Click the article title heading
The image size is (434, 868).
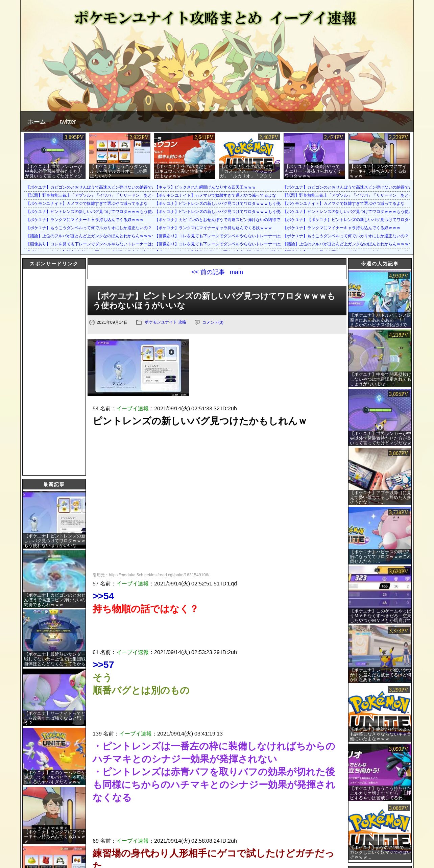pos(214,301)
